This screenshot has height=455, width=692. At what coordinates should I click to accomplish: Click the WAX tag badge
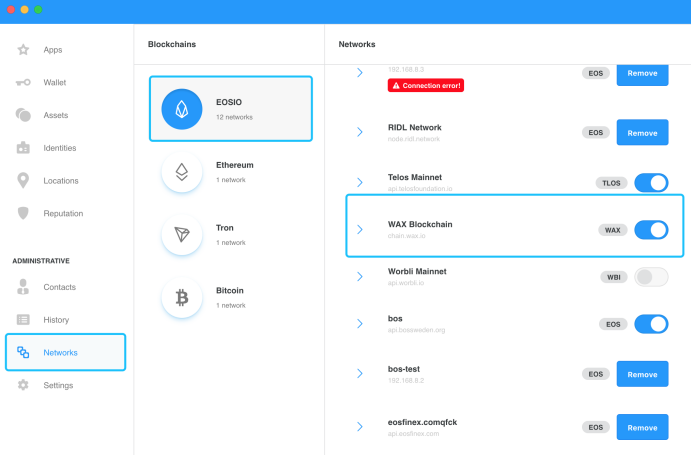coord(613,230)
